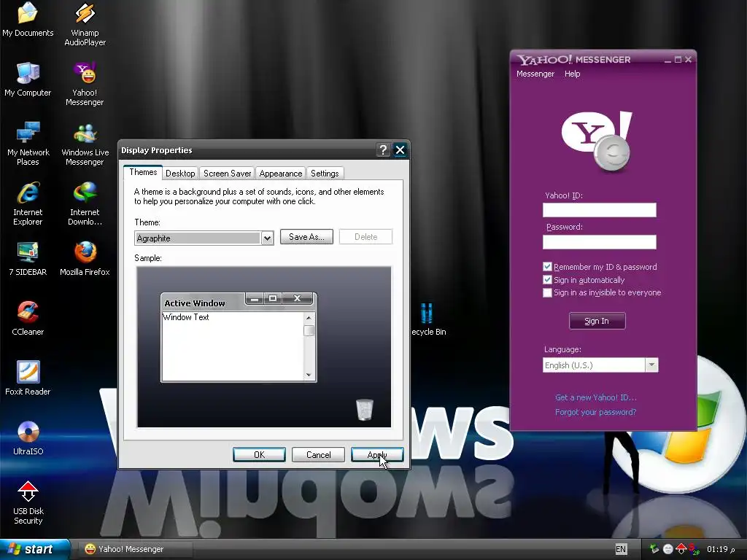Select the Internet Download Manager icon

85,203
